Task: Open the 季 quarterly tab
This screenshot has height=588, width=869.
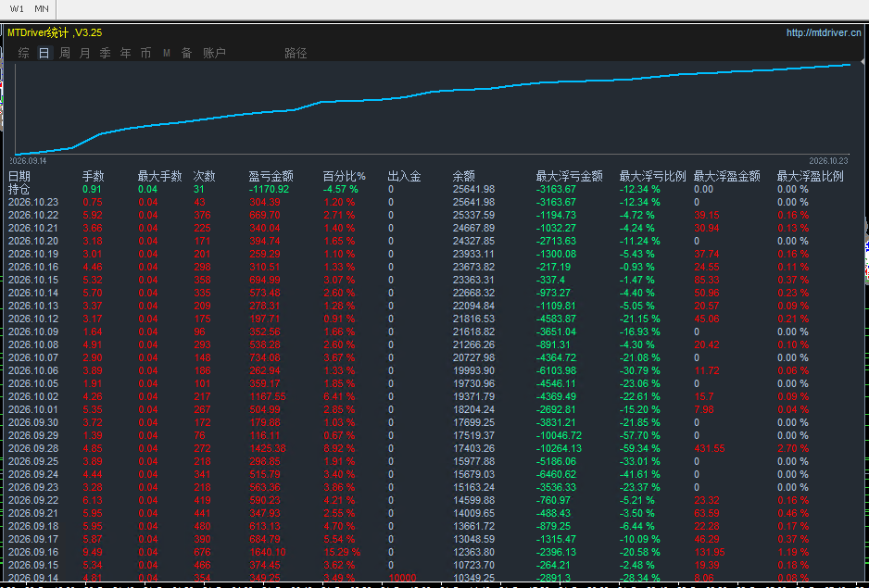Action: click(106, 53)
